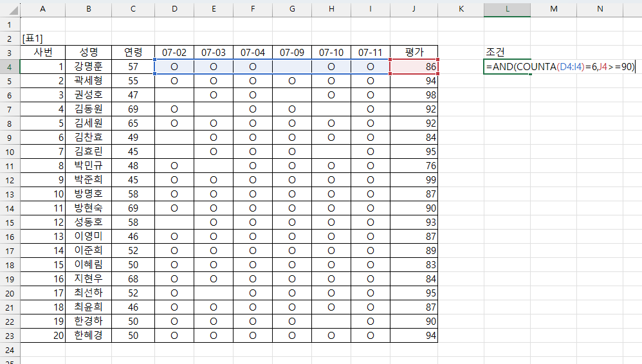
Task: Select the name 김동원
Action: [88, 109]
